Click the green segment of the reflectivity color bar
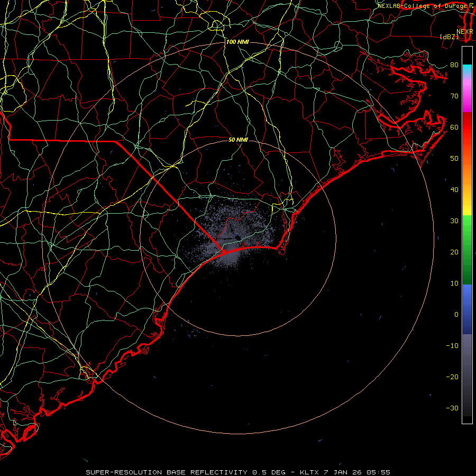476x476 pixels. 467,250
